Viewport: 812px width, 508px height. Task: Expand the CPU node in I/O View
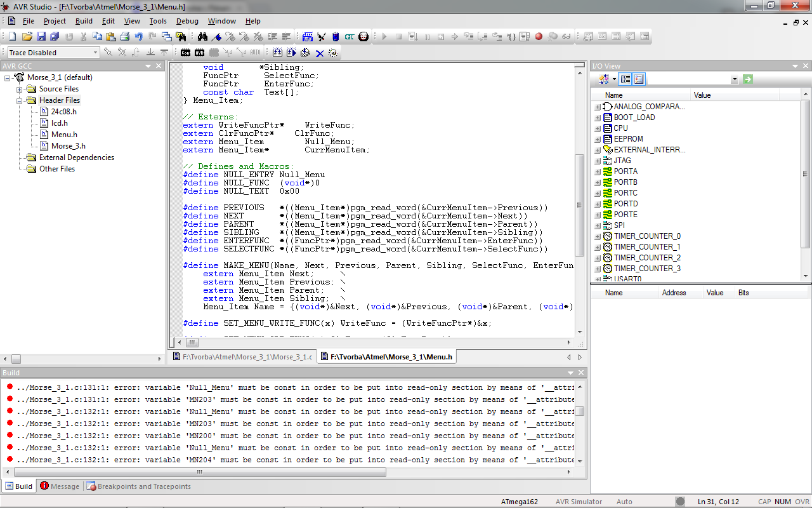point(598,128)
